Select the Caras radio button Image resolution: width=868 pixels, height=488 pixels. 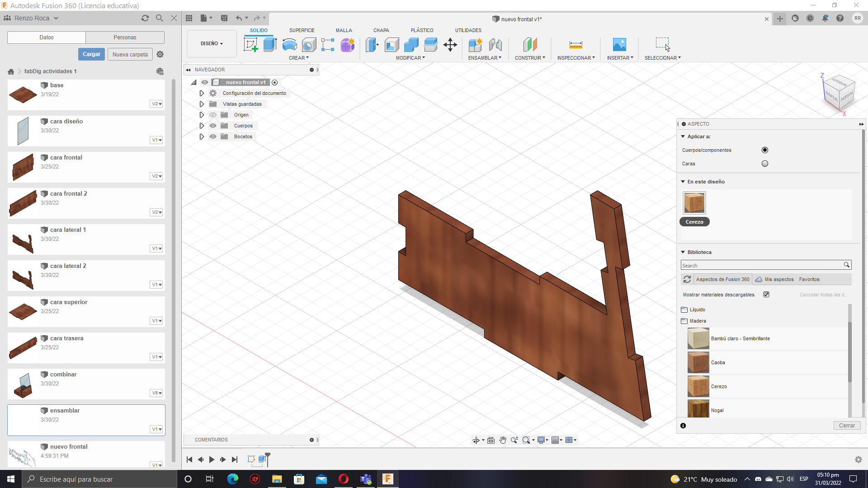click(x=764, y=164)
